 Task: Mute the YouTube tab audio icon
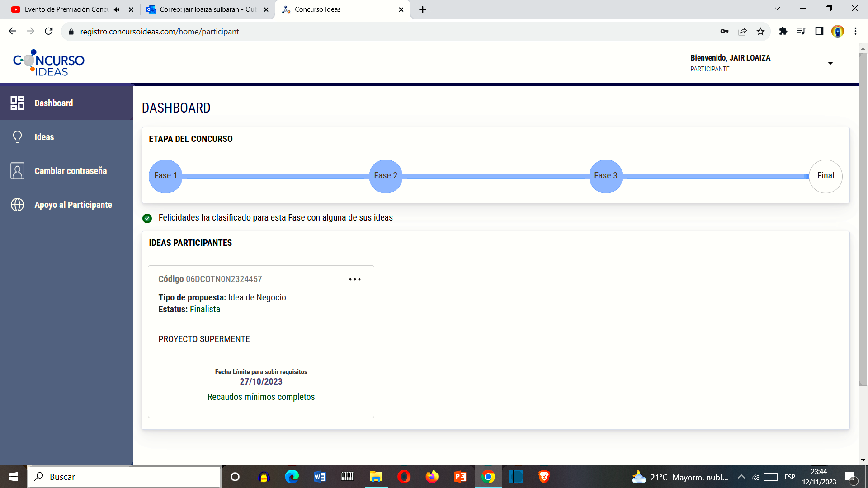(117, 9)
